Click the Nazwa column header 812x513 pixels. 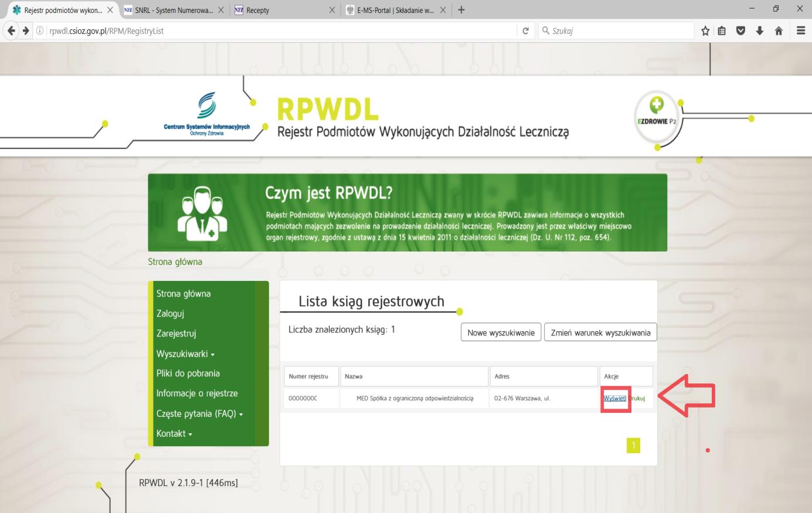coord(415,376)
